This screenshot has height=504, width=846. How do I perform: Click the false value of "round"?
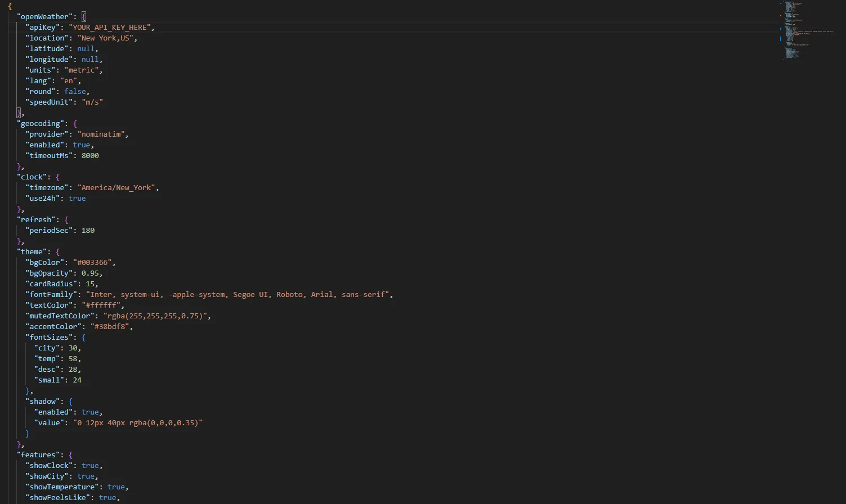[75, 91]
